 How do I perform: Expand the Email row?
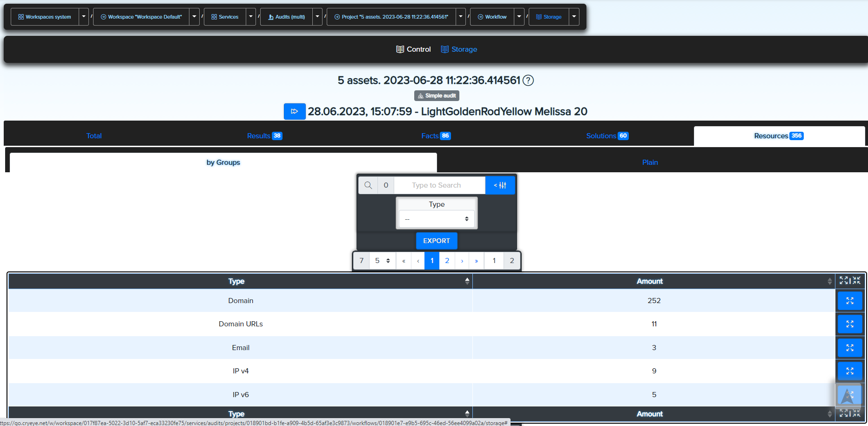point(850,348)
